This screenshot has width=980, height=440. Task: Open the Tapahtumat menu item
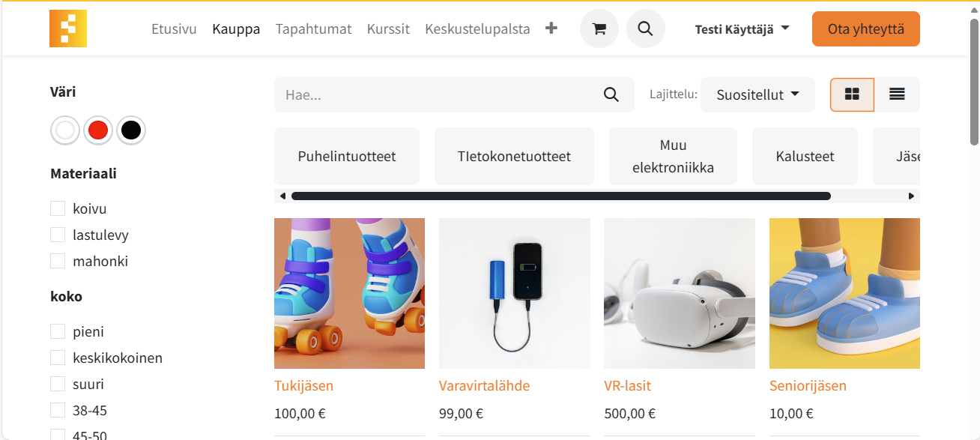point(313,29)
